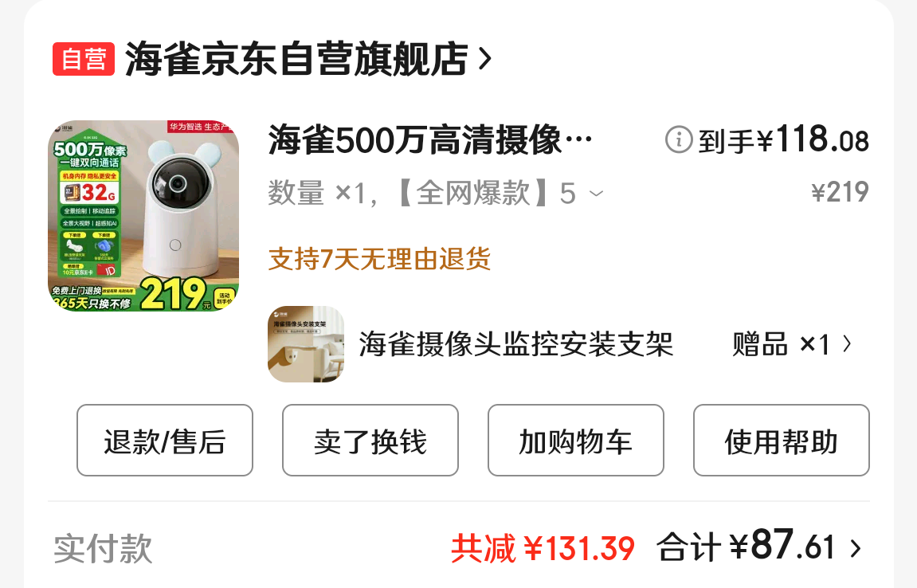Tap the 使用帮助 button

(782, 441)
